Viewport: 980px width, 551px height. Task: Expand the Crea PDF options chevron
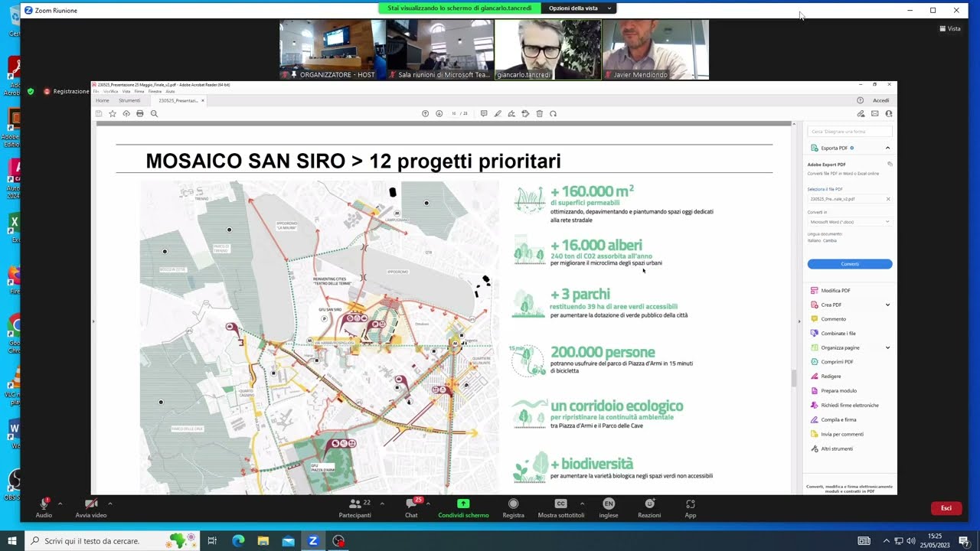[x=887, y=305]
